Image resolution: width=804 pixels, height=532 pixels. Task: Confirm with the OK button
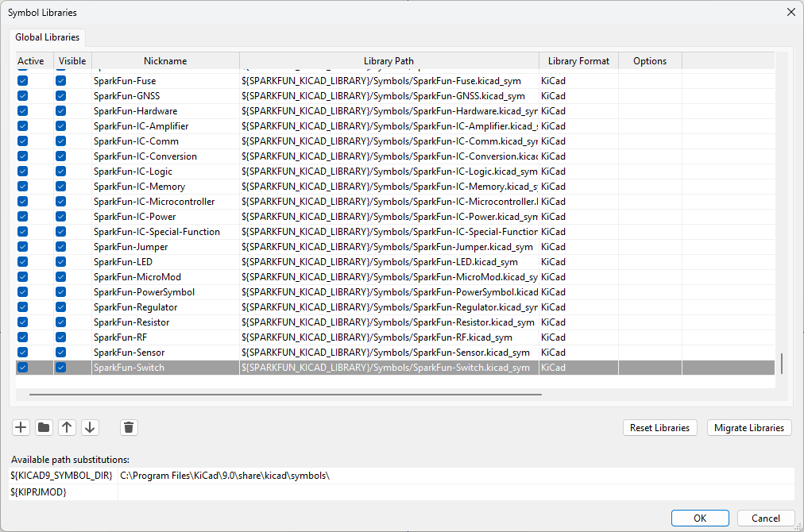(700, 519)
